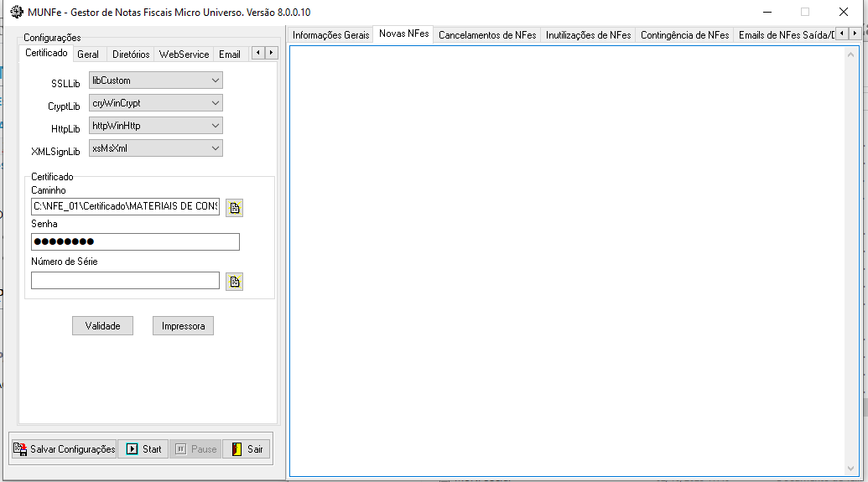Screen dimensions: 868x482
Task: Go to Informações Gerais tab
Action: pyautogui.click(x=330, y=35)
